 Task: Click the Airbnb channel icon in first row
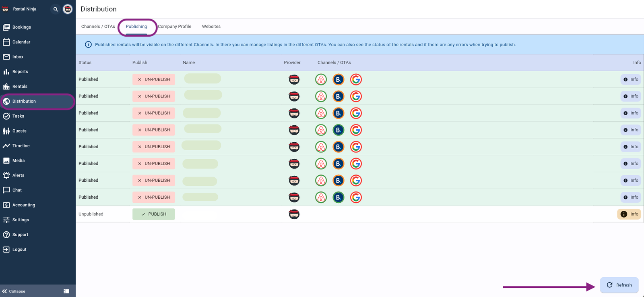click(321, 79)
